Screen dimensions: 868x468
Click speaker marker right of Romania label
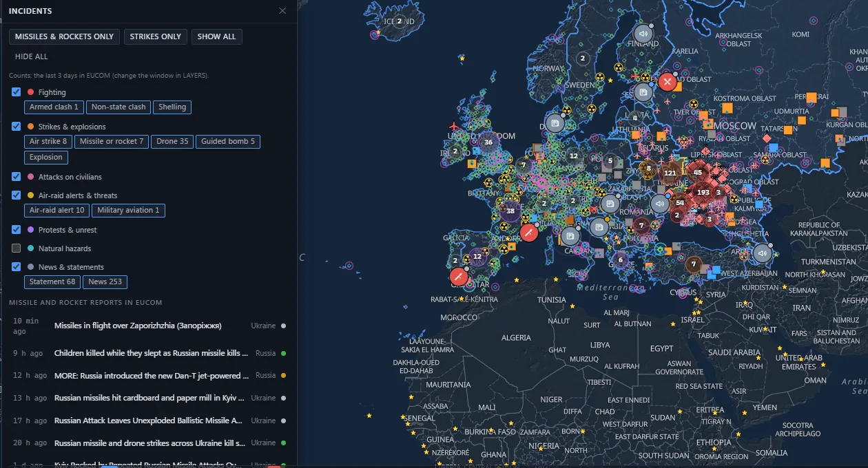[x=660, y=203]
